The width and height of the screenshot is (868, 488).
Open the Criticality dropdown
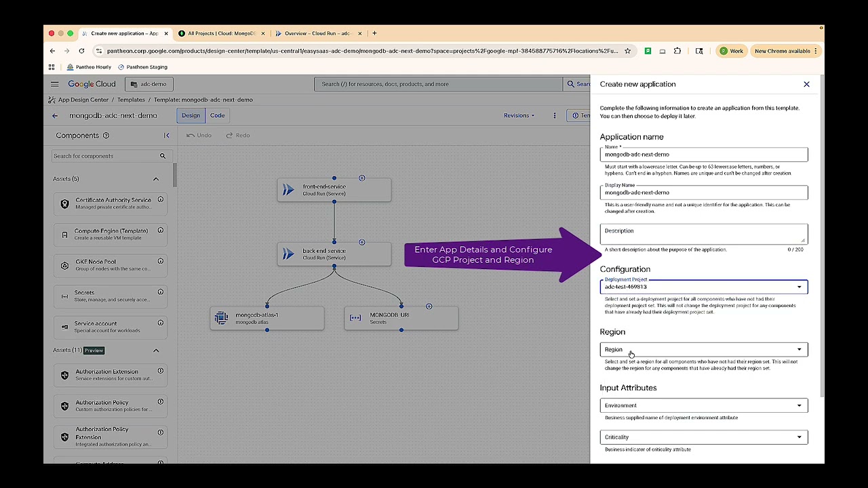(704, 437)
